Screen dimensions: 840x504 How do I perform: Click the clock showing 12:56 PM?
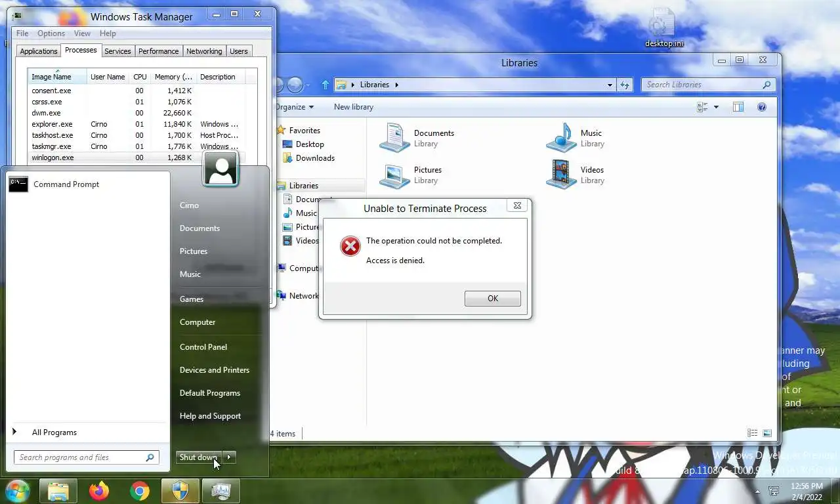click(807, 486)
